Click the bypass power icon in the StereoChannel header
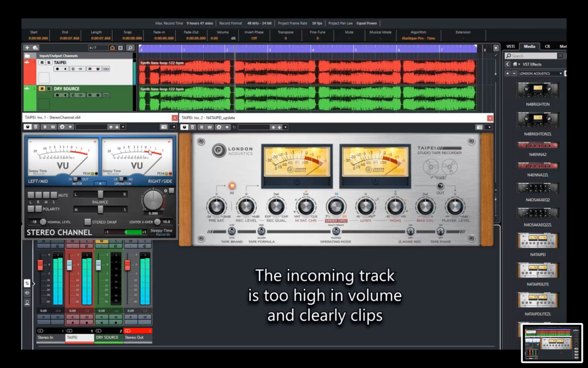Viewport: 588px width, 368px height. click(27, 126)
